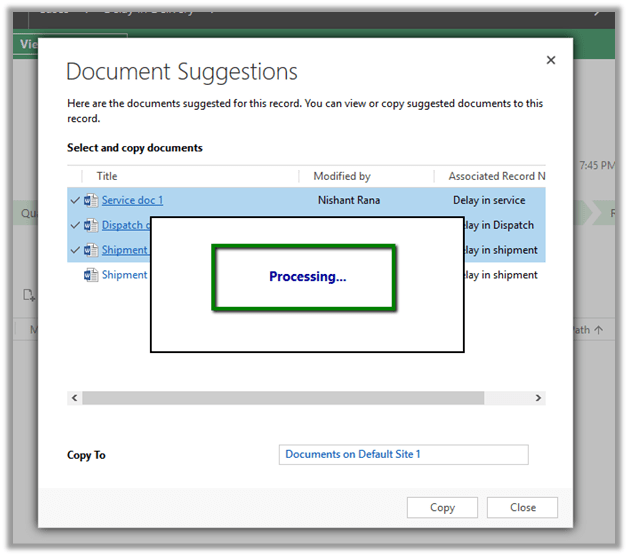The height and width of the screenshot is (556, 628).
Task: Open the Copy To location field
Action: [x=403, y=455]
